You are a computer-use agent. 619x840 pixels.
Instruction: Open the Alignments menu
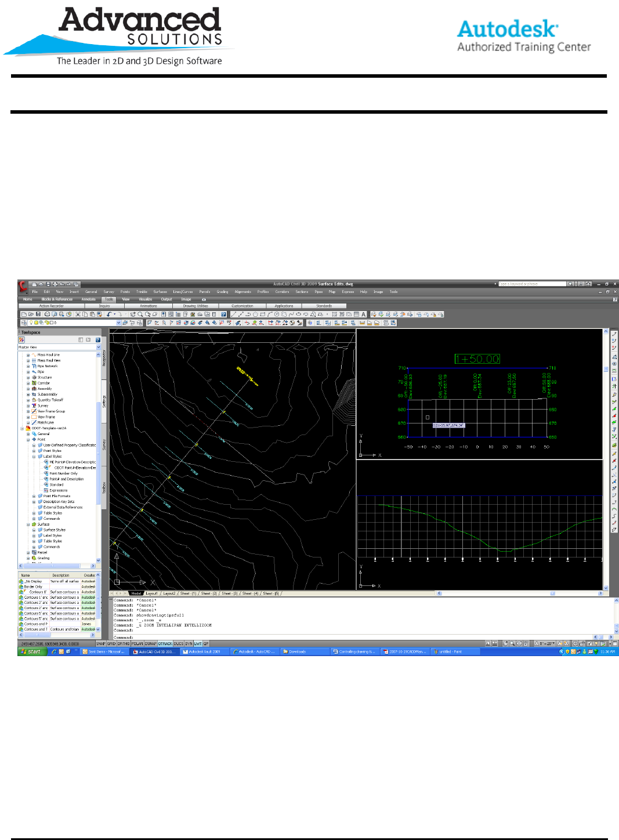[242, 292]
